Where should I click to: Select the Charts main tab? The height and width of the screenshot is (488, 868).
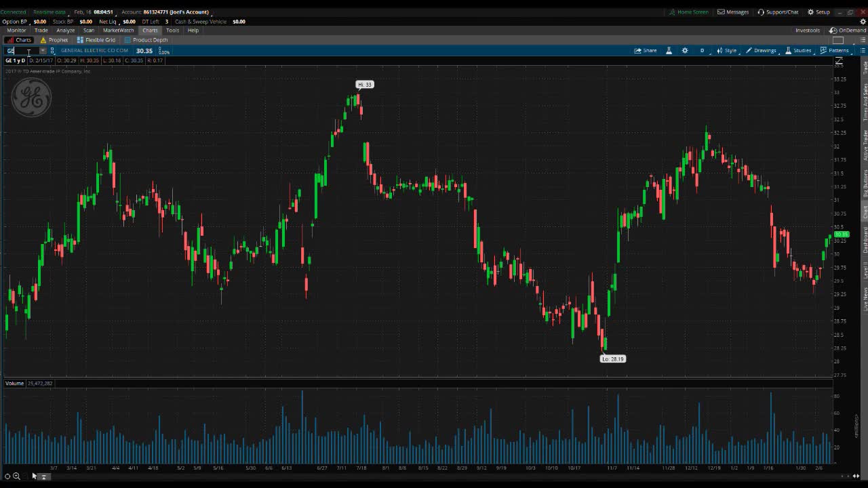coord(150,30)
